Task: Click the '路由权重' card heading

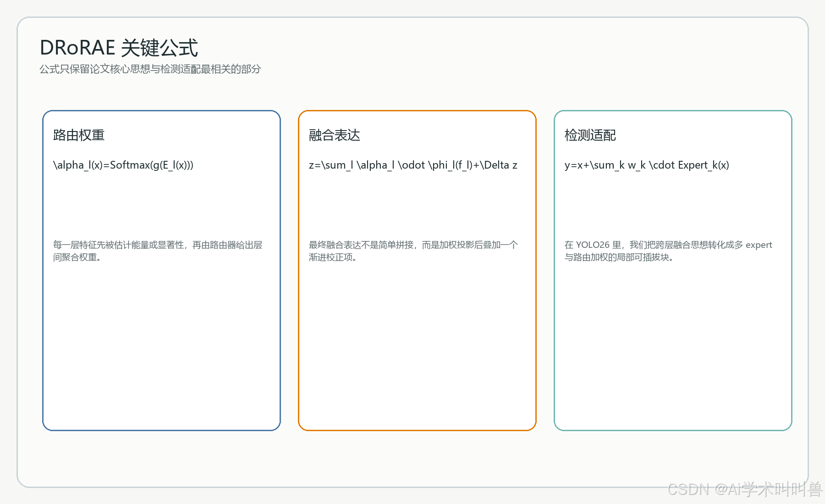Action: 79,135
